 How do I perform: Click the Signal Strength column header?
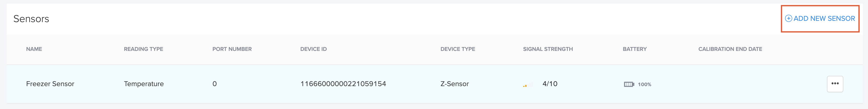click(x=547, y=49)
